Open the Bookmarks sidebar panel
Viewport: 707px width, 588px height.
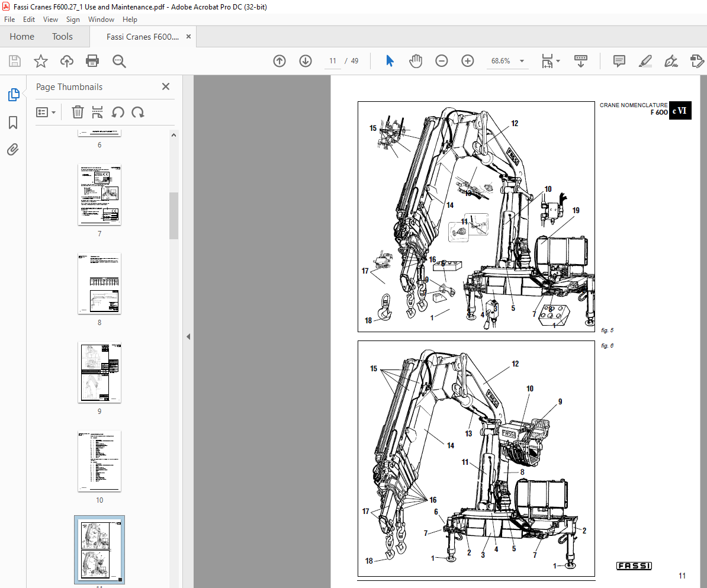(13, 122)
